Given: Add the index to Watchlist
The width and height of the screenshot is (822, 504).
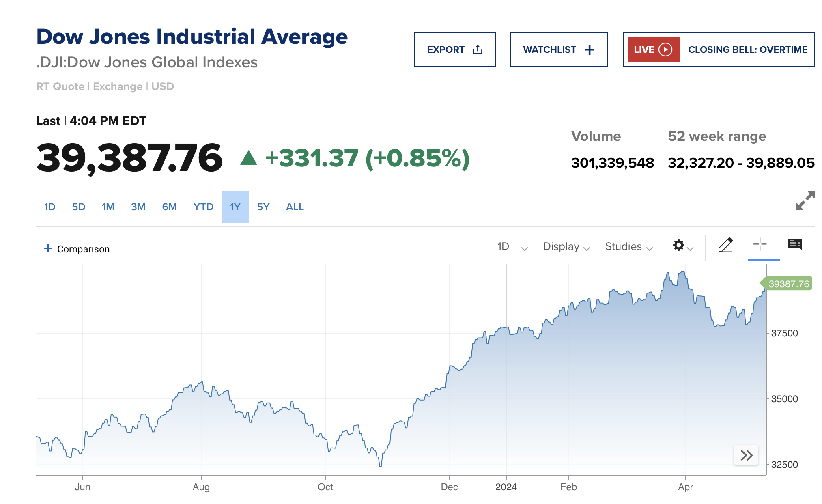Looking at the screenshot, I should (559, 50).
